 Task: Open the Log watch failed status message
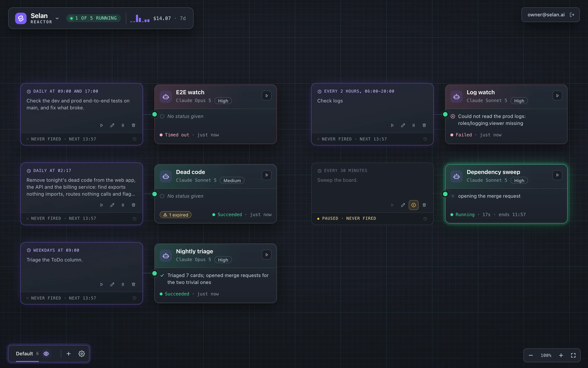pos(492,120)
